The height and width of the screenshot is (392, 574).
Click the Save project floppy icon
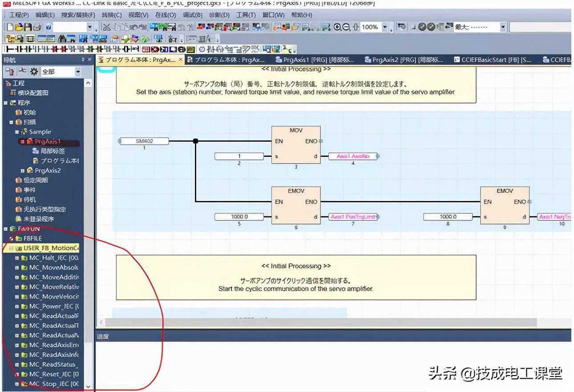click(x=28, y=27)
